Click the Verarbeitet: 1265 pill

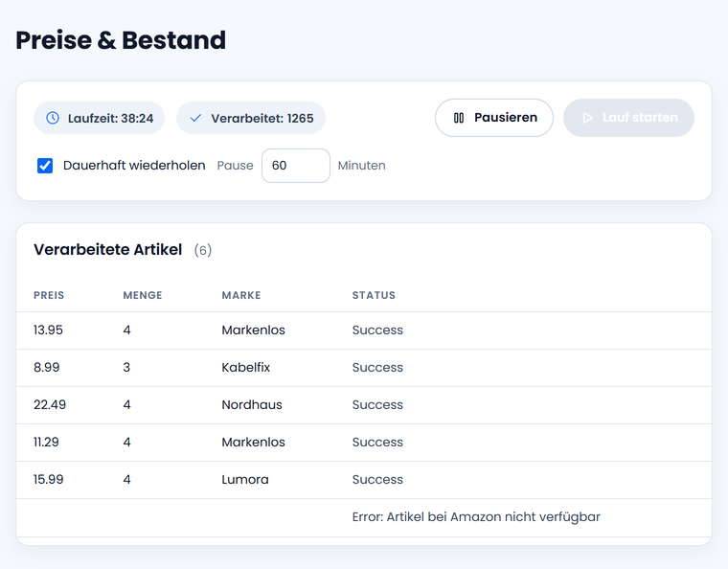pyautogui.click(x=251, y=118)
